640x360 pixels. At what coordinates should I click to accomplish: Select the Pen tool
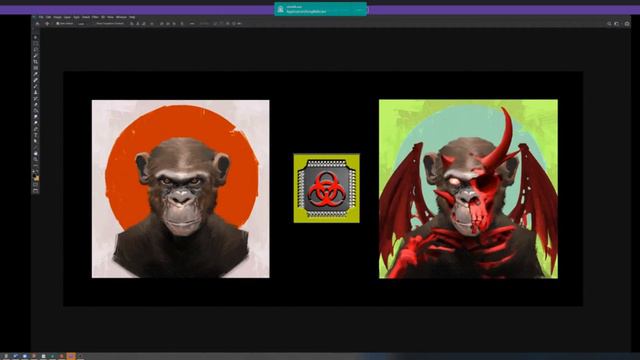click(x=36, y=129)
